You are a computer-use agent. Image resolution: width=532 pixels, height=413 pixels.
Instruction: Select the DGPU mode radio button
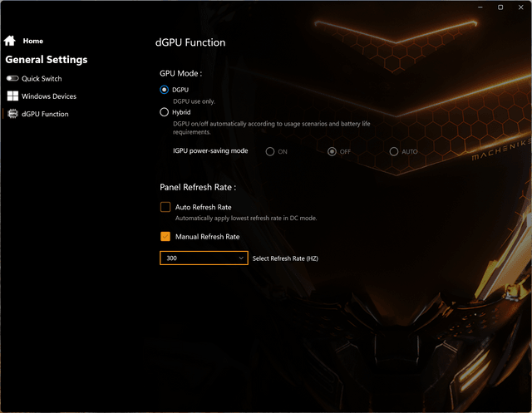(x=165, y=90)
